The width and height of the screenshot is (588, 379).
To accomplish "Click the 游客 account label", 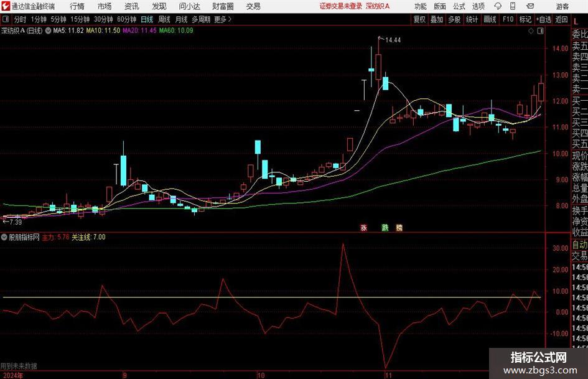I will (562, 6).
